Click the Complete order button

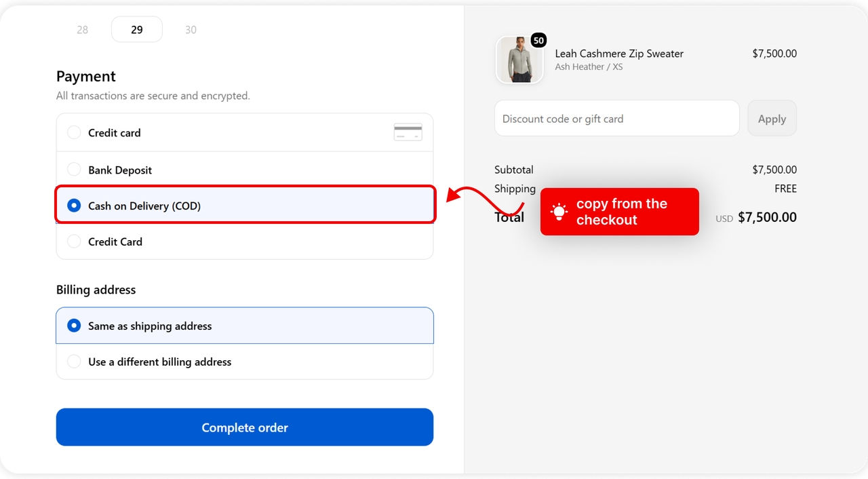pyautogui.click(x=245, y=427)
